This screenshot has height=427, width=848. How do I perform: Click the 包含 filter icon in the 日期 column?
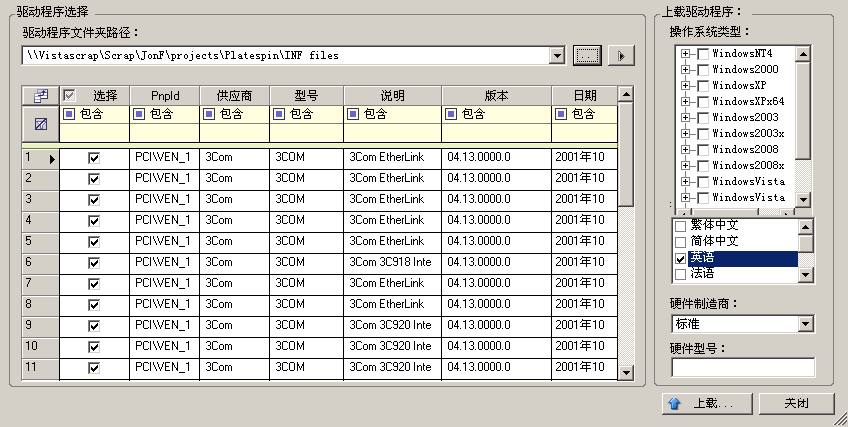coord(561,114)
